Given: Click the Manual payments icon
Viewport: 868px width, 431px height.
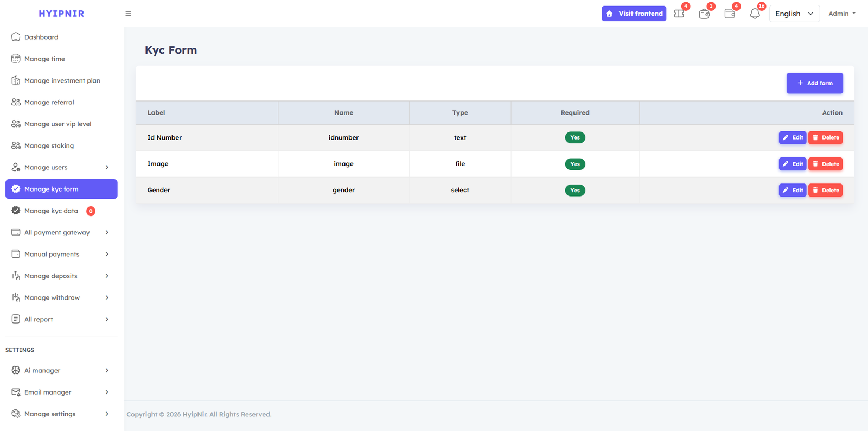Looking at the screenshot, I should click(x=16, y=254).
